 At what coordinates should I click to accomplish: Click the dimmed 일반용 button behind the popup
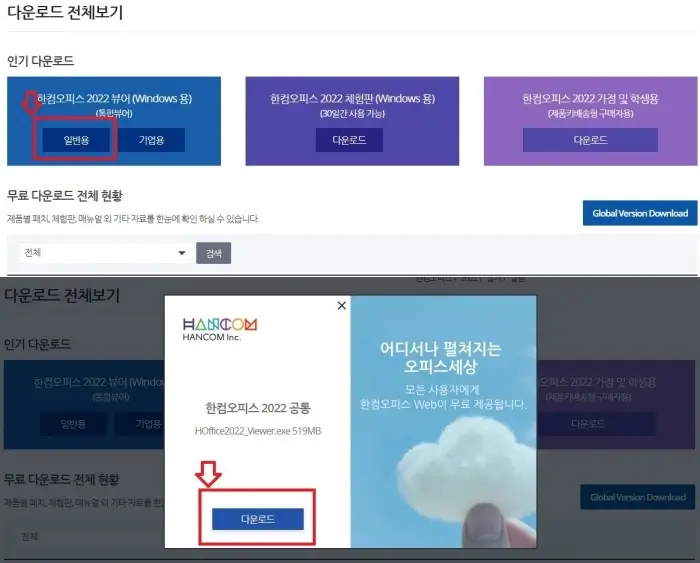pyautogui.click(x=73, y=424)
